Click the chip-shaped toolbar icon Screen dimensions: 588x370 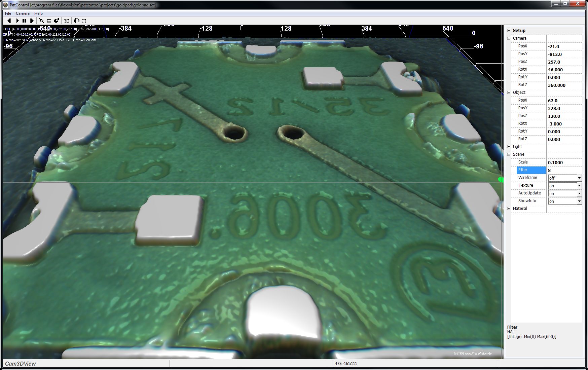pos(49,21)
